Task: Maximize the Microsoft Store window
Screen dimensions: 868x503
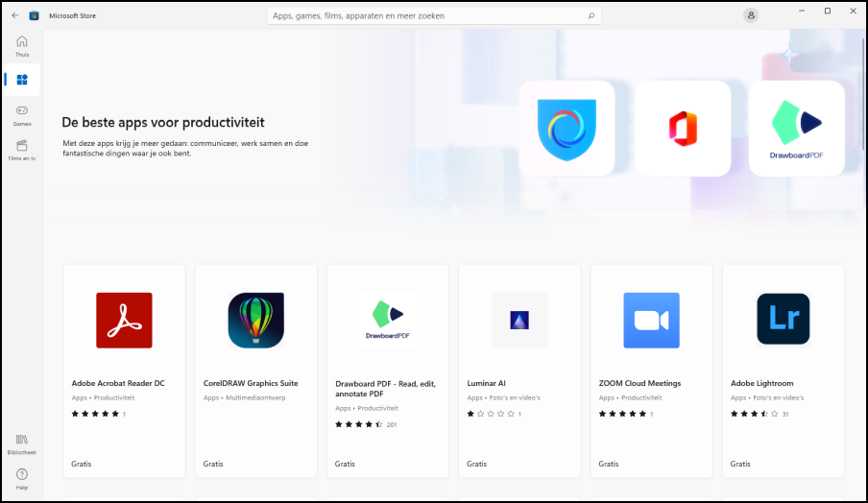Action: click(x=828, y=12)
